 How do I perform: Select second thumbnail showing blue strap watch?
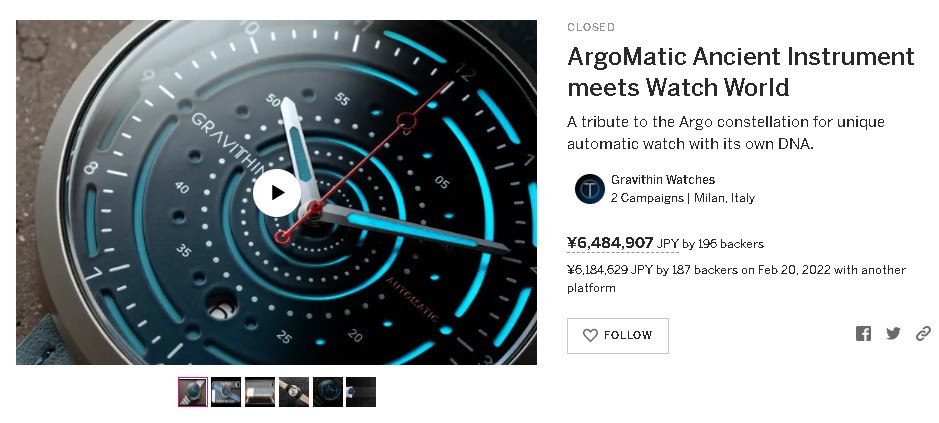click(x=226, y=392)
